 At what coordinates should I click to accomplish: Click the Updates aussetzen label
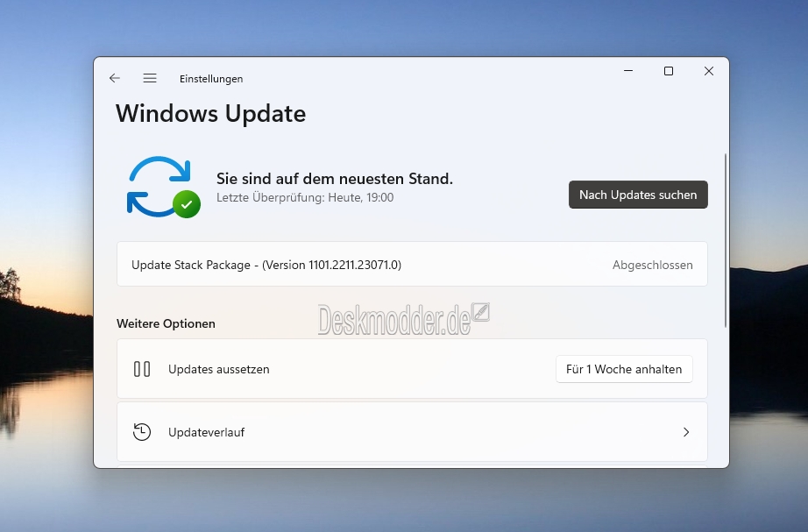(218, 370)
